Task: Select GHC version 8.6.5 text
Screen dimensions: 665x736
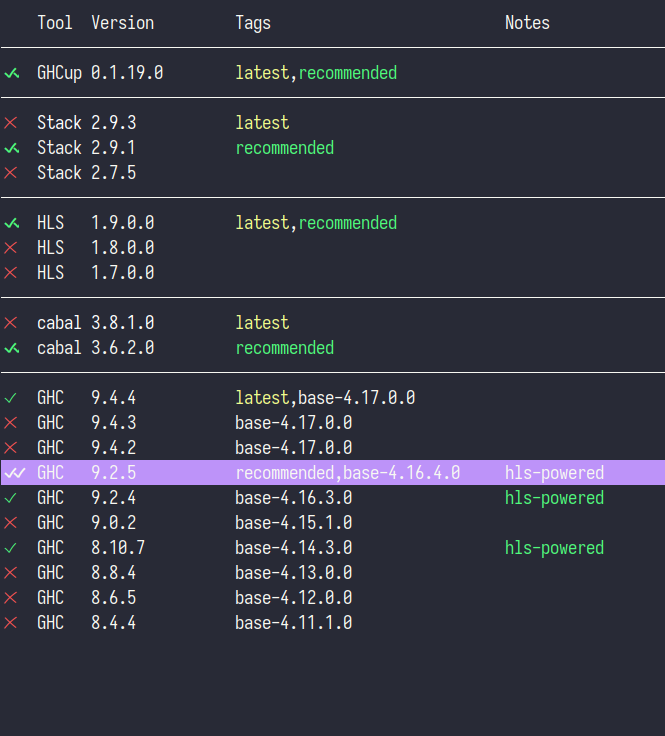Action: point(114,598)
